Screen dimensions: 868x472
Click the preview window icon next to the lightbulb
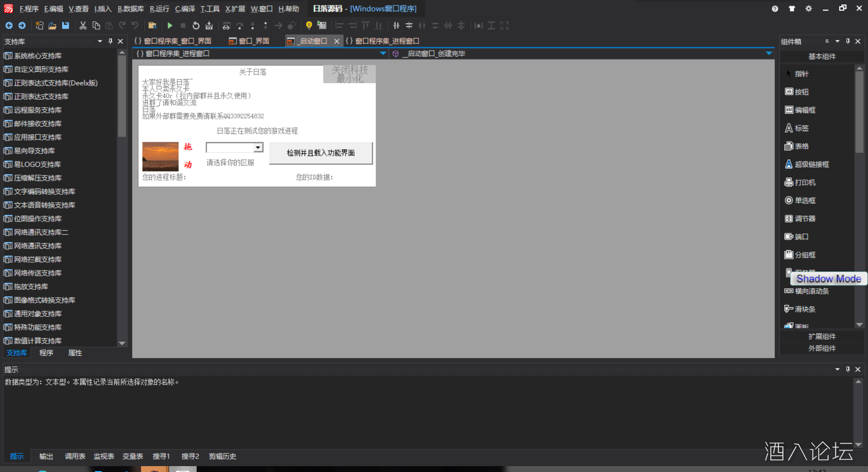[322, 25]
